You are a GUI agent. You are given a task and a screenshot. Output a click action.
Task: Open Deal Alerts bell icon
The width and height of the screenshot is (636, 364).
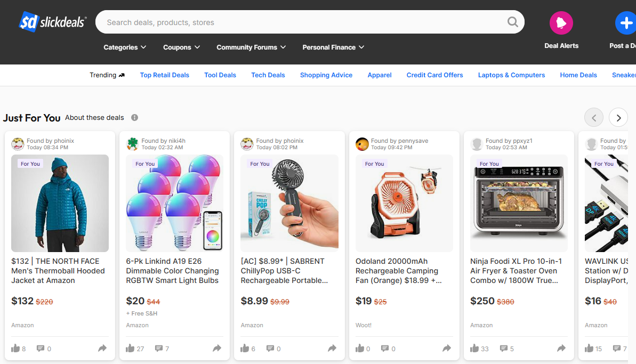(561, 23)
